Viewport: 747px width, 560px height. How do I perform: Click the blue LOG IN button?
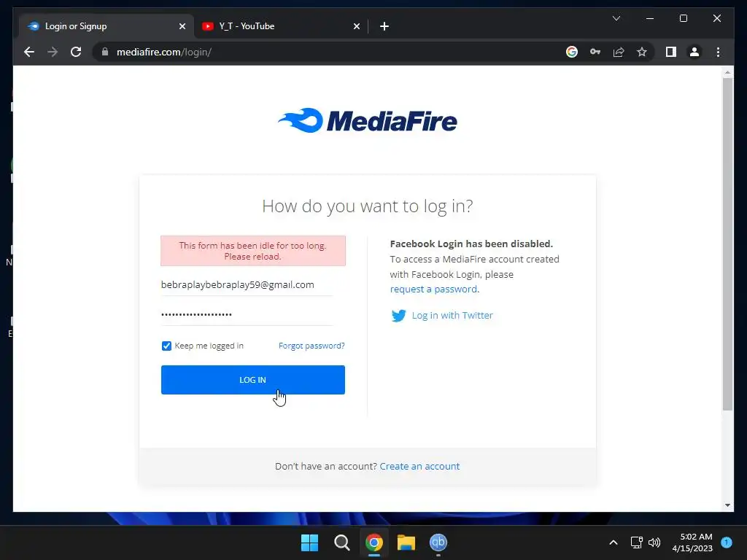point(253,379)
